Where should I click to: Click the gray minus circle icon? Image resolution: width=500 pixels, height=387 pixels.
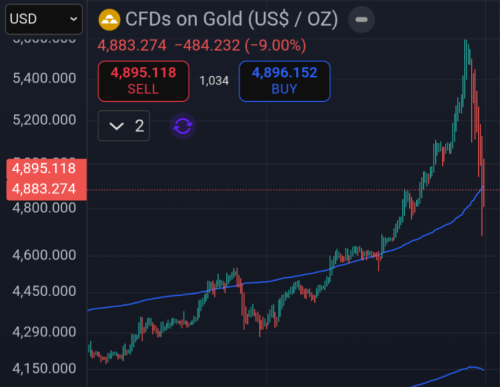point(361,20)
